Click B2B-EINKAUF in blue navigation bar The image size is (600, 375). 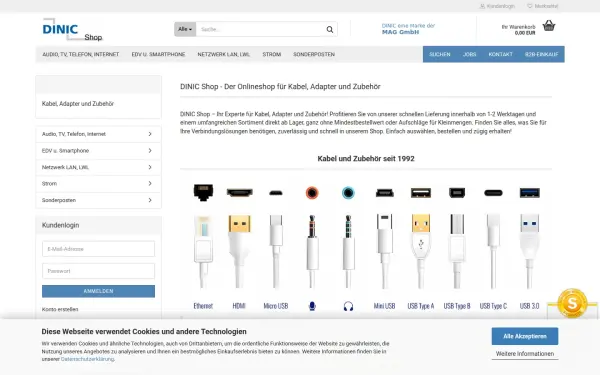[x=541, y=54]
